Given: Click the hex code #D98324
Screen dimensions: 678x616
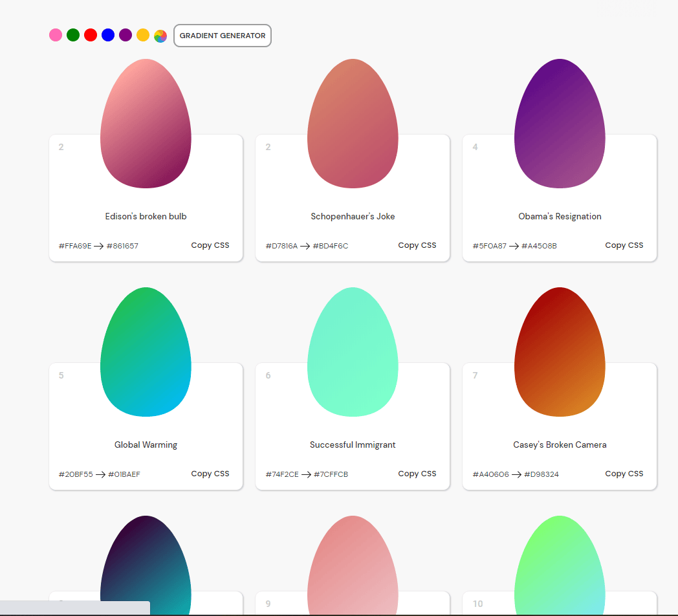Looking at the screenshot, I should [541, 474].
